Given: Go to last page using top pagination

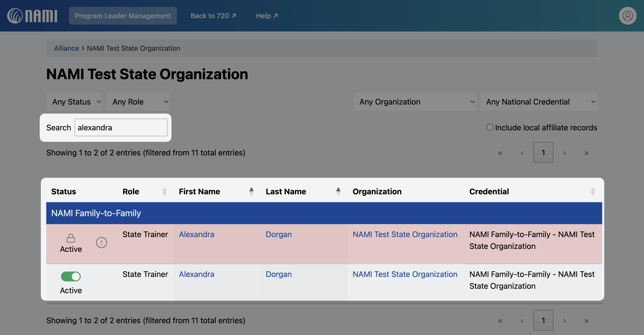Looking at the screenshot, I should pyautogui.click(x=586, y=153).
